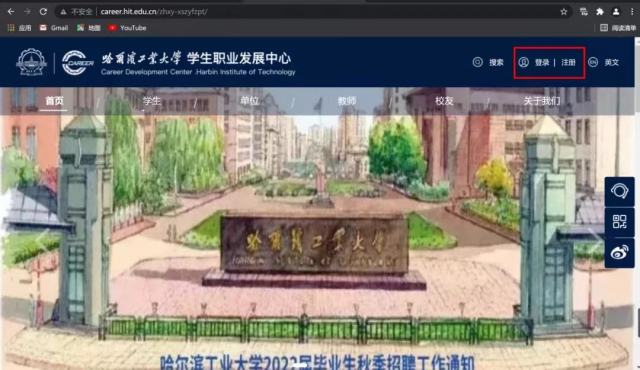
Task: Open the 搜索 search link
Action: [x=496, y=62]
